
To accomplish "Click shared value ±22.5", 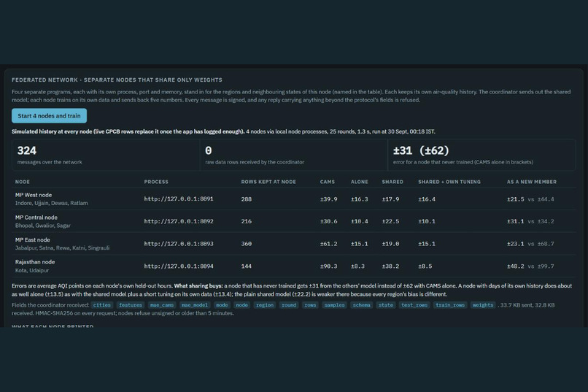I will click(390, 221).
